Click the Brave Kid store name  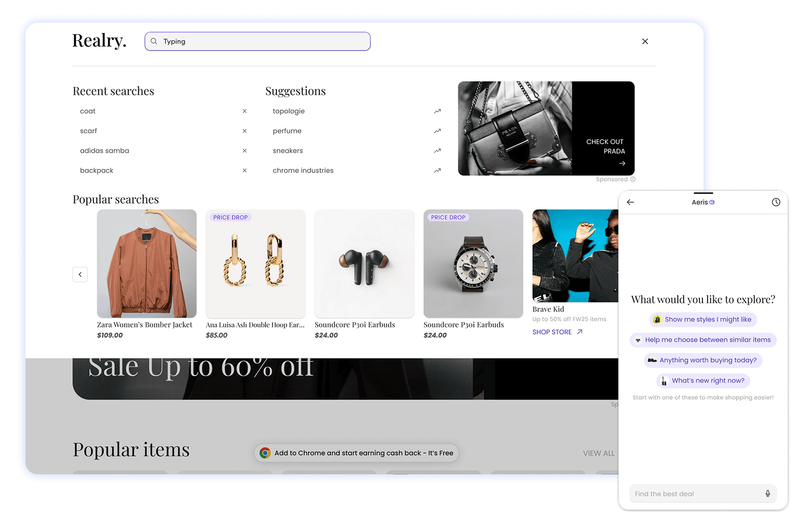[x=548, y=309]
